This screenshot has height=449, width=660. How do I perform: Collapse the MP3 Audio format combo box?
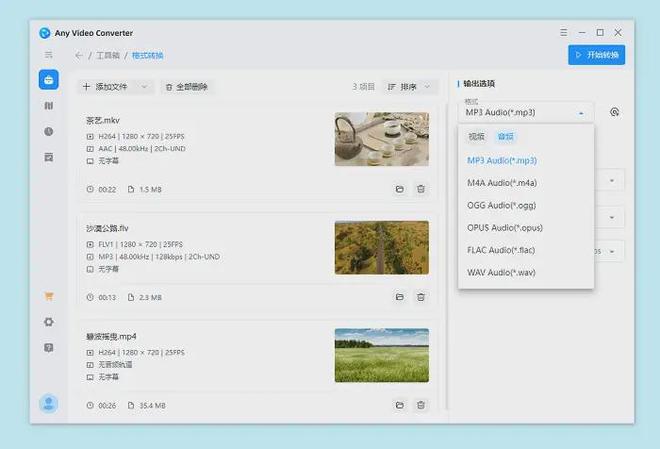[x=527, y=113]
